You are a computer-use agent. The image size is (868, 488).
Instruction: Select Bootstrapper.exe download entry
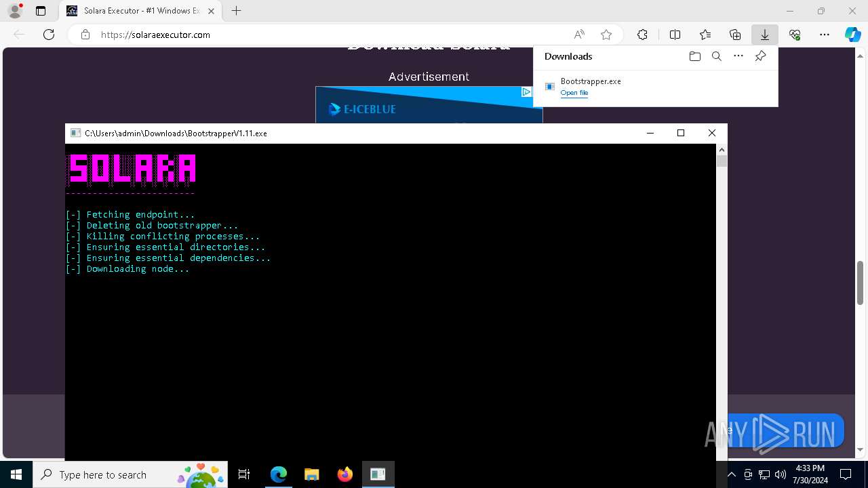tap(656, 87)
